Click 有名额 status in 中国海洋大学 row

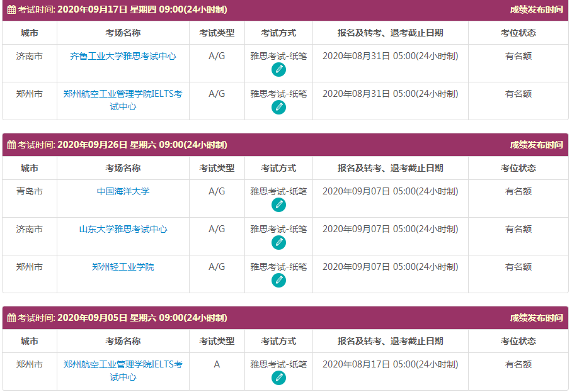point(518,192)
